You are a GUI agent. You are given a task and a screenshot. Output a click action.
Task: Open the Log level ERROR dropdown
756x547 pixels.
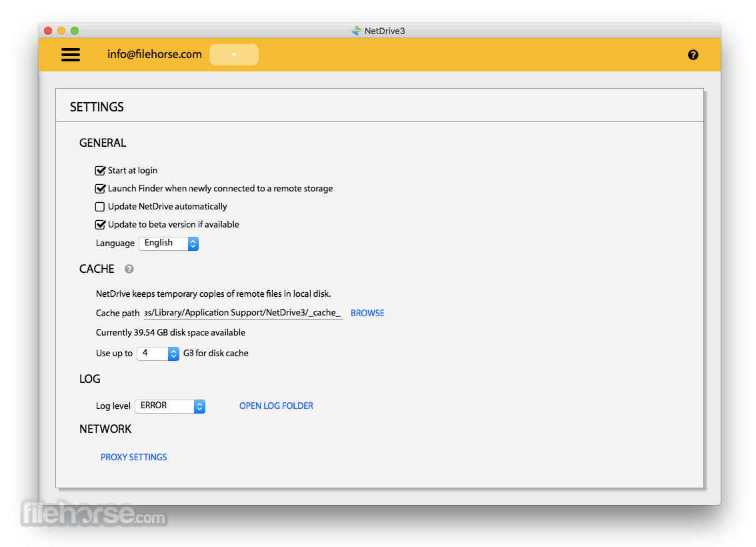[x=170, y=406]
